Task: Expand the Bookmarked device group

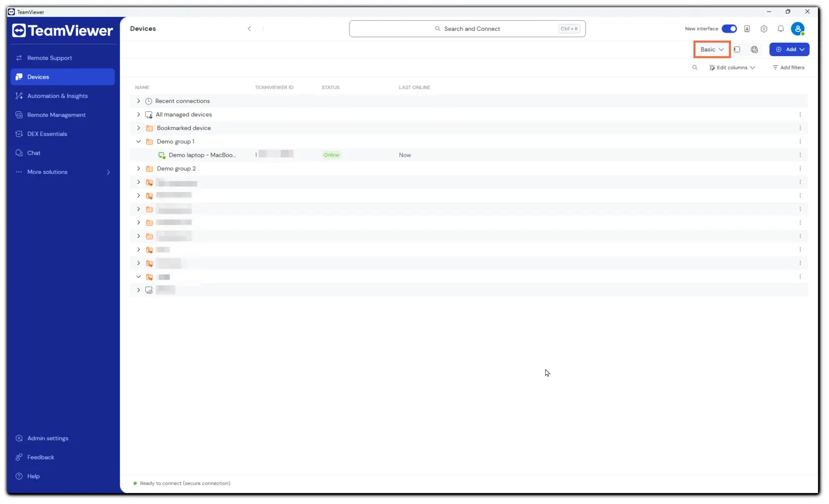Action: coord(139,128)
